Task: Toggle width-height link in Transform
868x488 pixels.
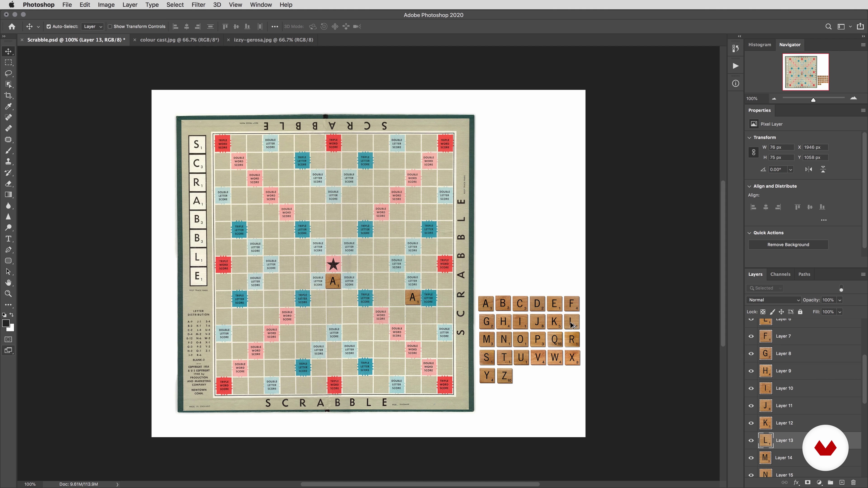Action: click(x=753, y=152)
